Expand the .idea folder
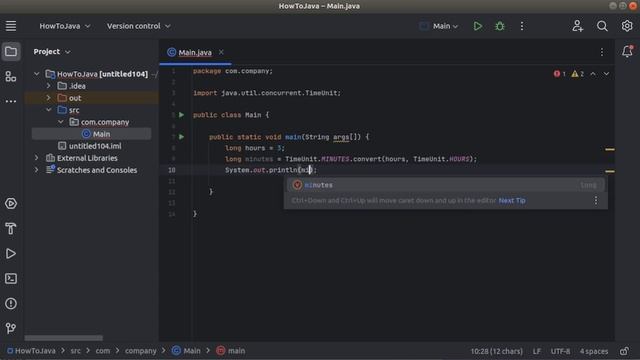 pyautogui.click(x=49, y=86)
